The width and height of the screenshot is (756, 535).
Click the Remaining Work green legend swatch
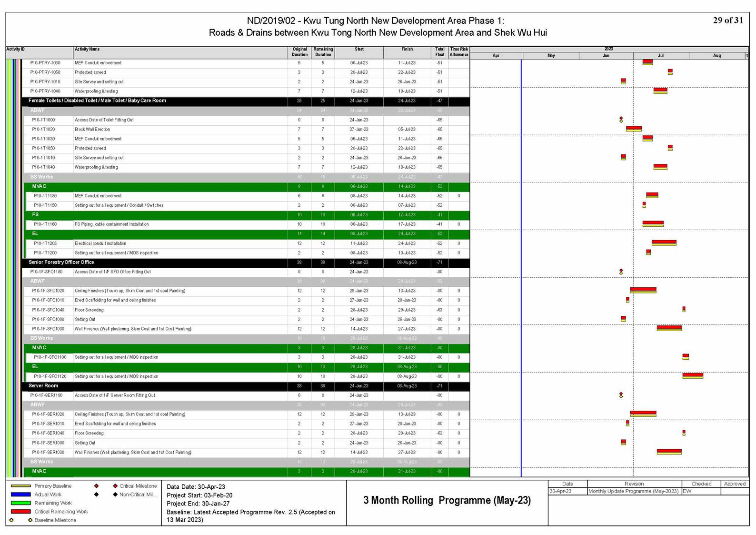point(20,503)
